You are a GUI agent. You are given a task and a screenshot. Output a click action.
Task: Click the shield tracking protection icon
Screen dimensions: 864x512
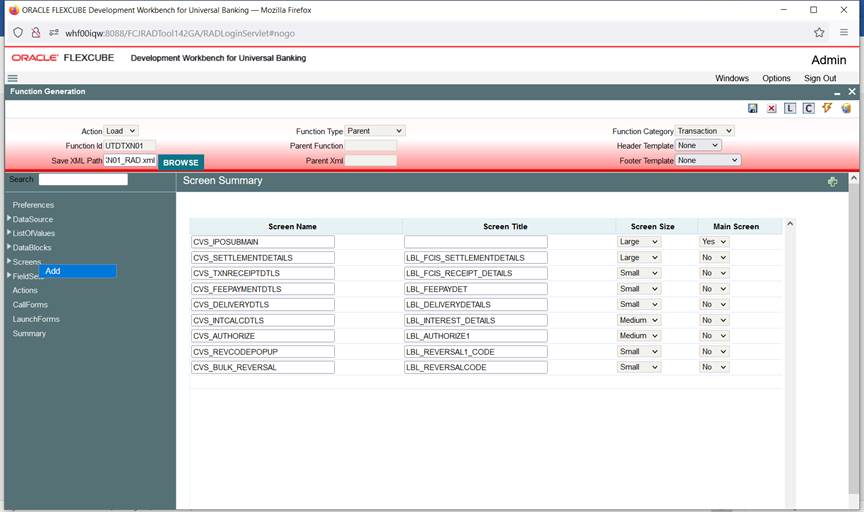click(18, 33)
